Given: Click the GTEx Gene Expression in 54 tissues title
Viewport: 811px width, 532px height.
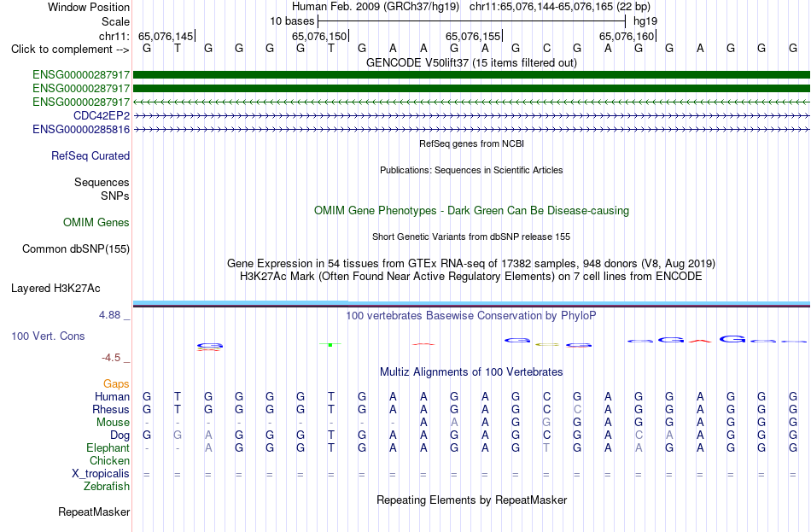Looking at the screenshot, I should [471, 263].
